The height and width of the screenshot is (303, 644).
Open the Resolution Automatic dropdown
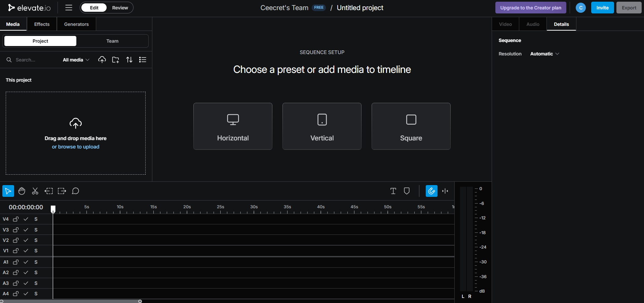(544, 54)
